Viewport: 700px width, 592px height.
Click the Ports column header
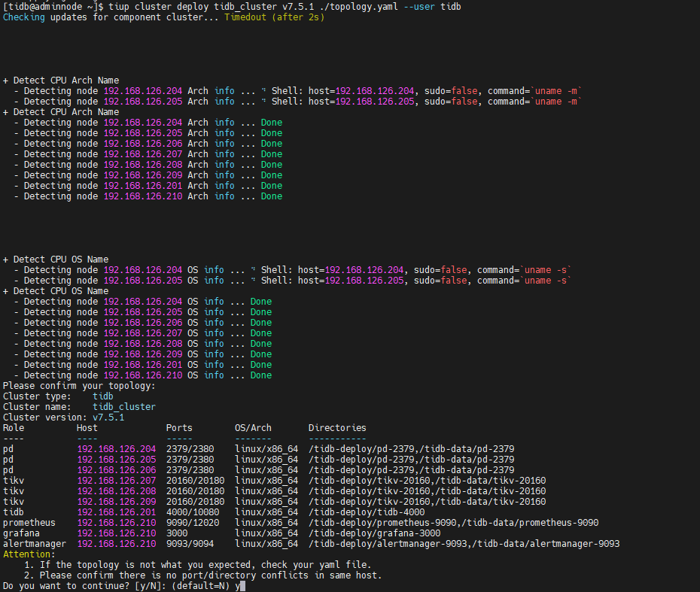click(x=179, y=428)
